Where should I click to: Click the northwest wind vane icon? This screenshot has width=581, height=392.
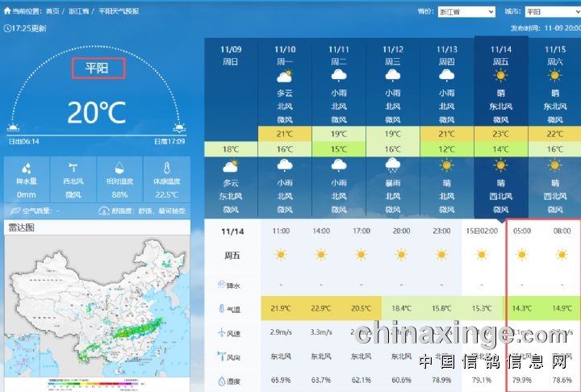73,169
